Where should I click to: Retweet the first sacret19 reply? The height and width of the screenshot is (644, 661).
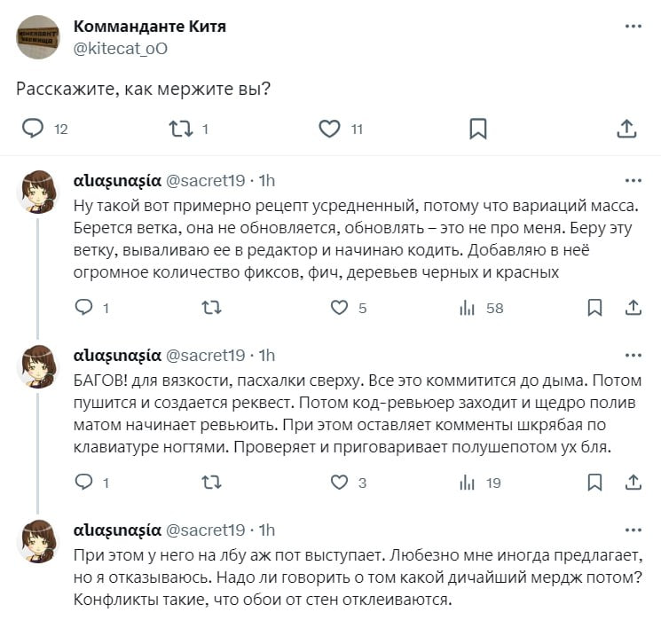click(211, 308)
